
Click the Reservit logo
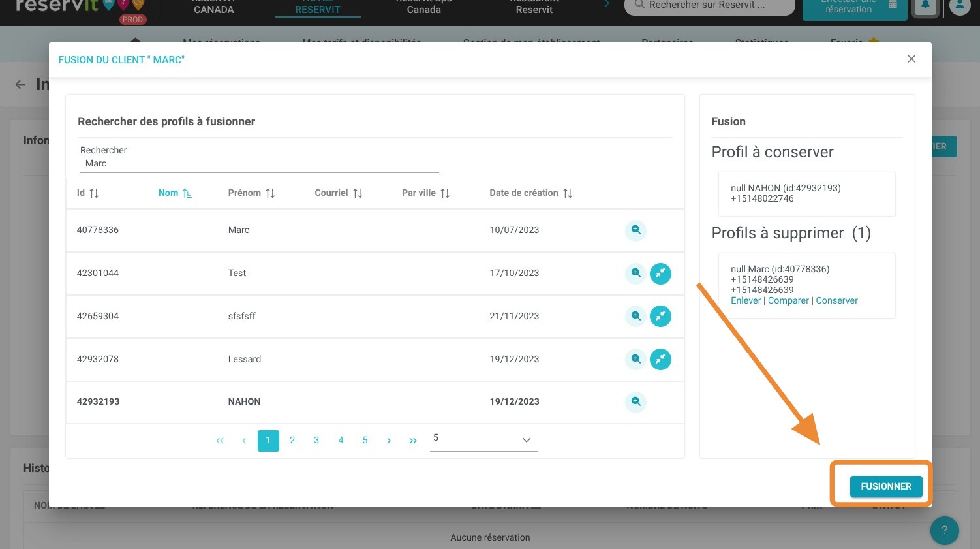pyautogui.click(x=80, y=8)
